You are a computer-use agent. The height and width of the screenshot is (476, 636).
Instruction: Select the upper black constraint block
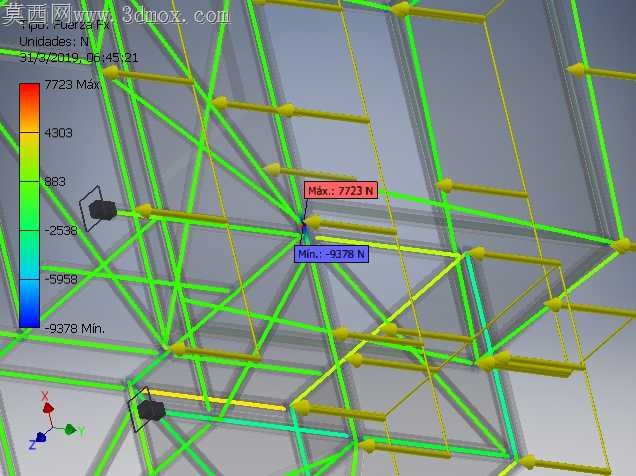(x=102, y=210)
